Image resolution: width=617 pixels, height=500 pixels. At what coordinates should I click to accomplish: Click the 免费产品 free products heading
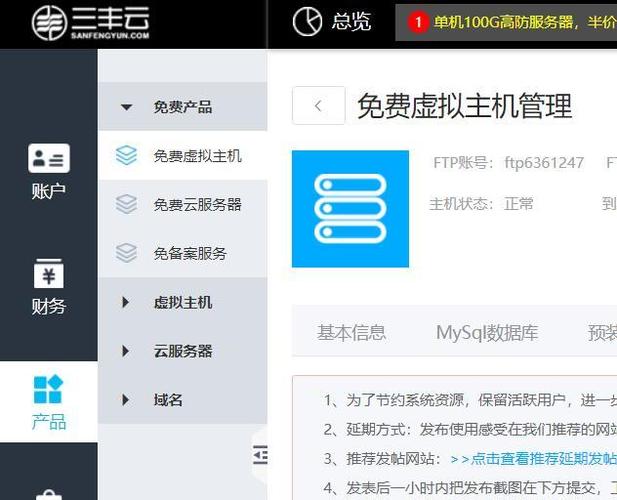point(183,107)
